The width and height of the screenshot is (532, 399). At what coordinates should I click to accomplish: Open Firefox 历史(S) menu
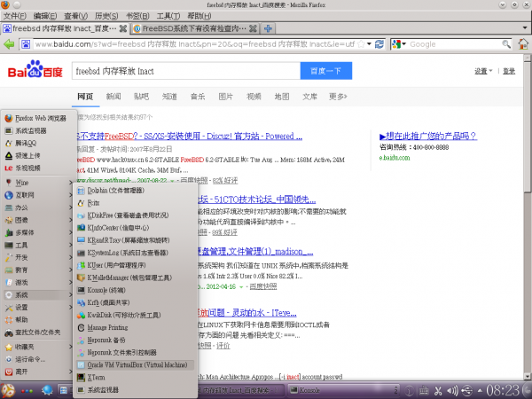[106, 16]
